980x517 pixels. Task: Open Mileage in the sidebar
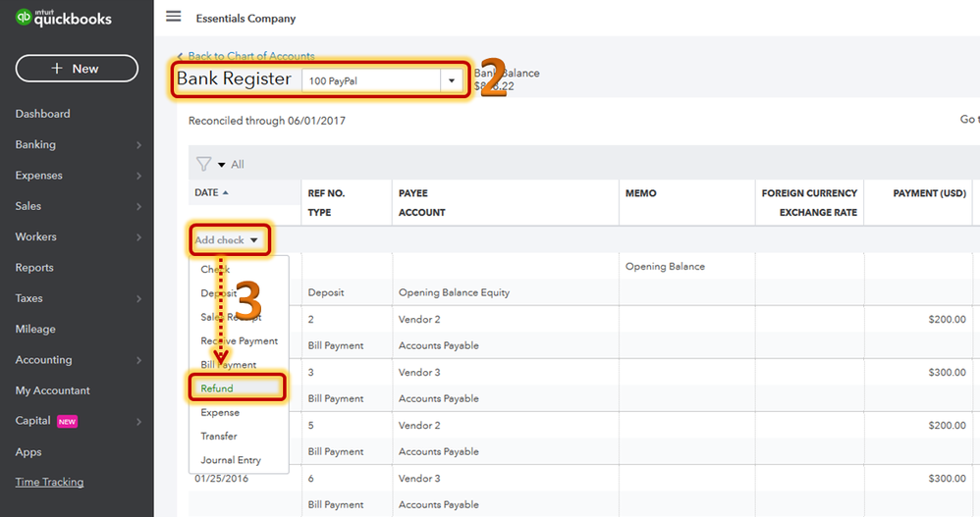[35, 329]
